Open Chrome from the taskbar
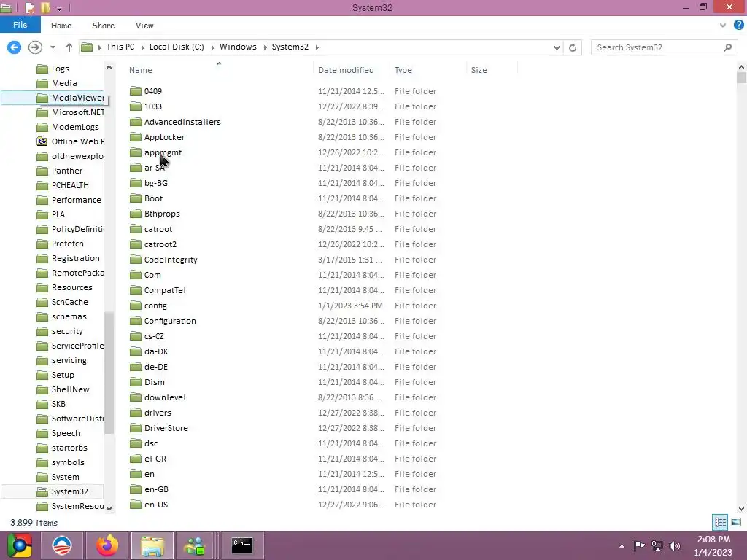747x560 pixels. [x=20, y=545]
